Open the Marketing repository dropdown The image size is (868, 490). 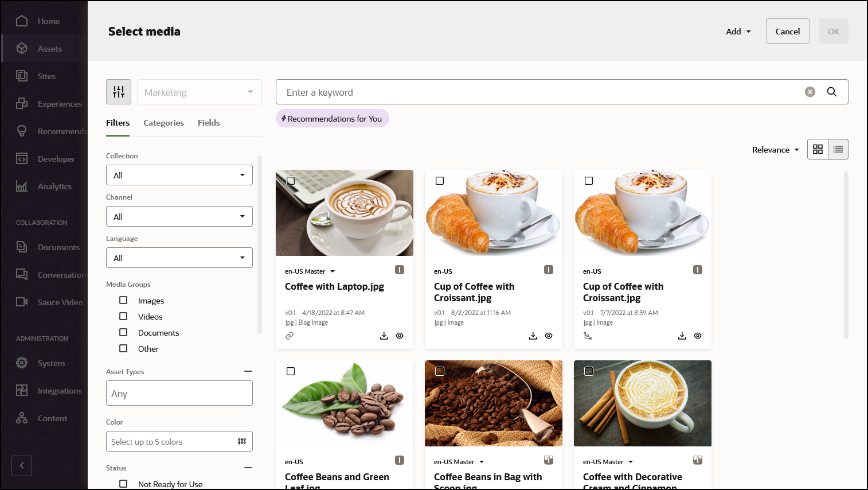[200, 92]
